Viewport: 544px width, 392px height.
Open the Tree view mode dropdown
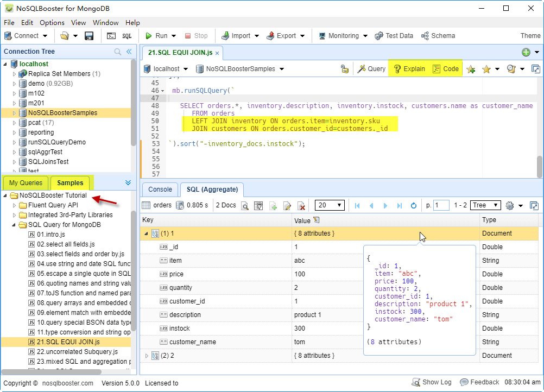485,205
